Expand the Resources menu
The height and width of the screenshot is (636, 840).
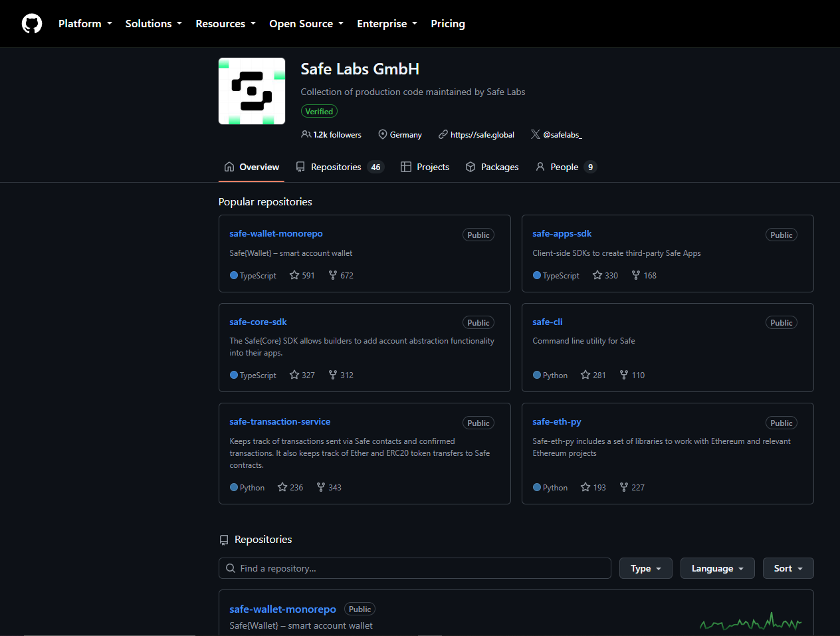pyautogui.click(x=225, y=24)
